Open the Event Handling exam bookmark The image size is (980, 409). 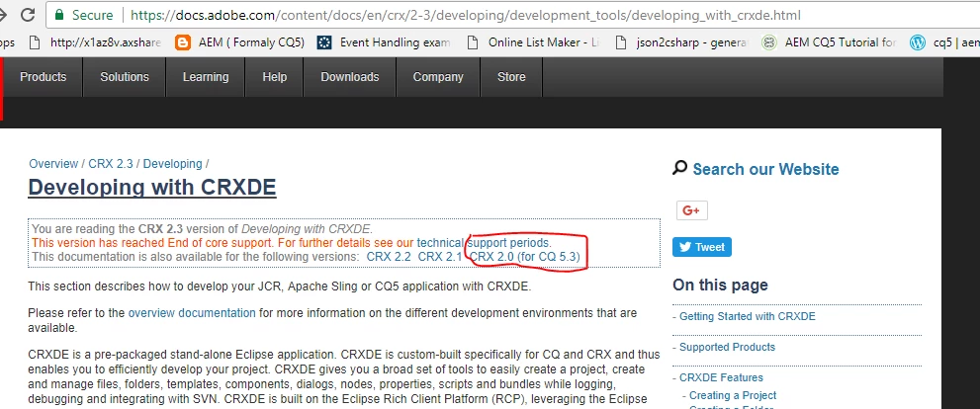click(384, 42)
